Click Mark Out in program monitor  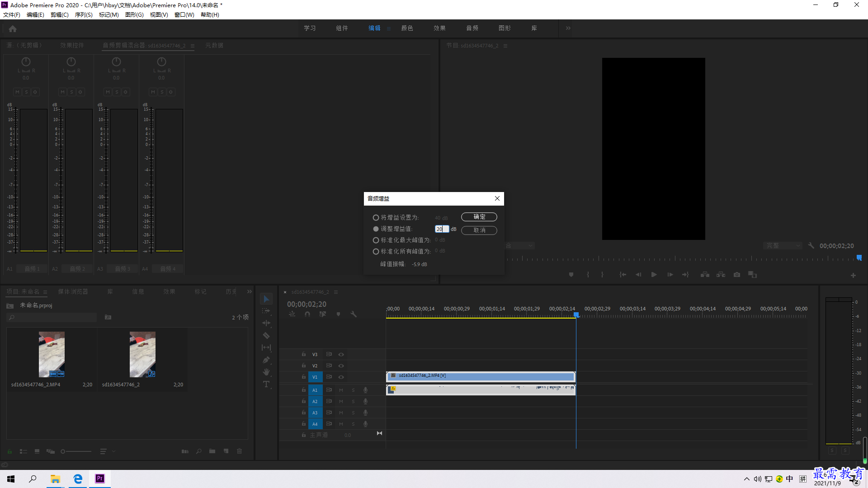pos(602,275)
